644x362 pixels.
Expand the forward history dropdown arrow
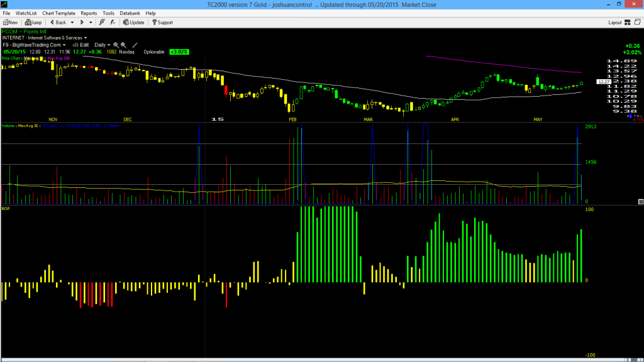[x=91, y=23]
